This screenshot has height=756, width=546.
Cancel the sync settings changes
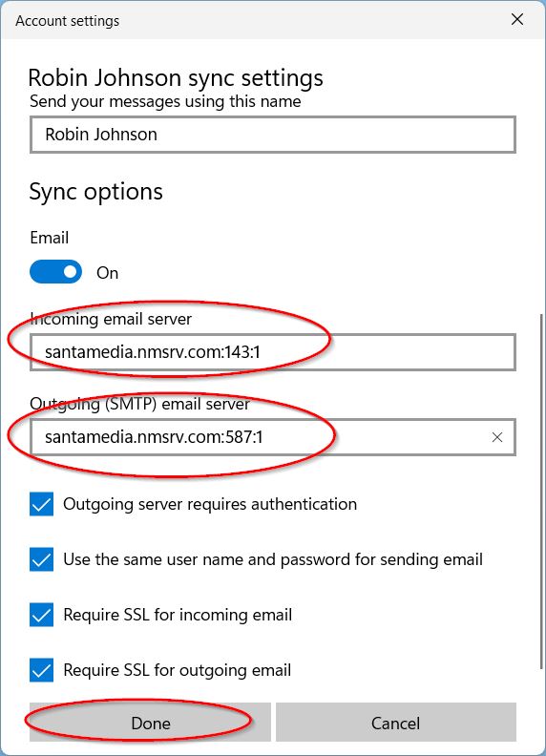pos(396,723)
